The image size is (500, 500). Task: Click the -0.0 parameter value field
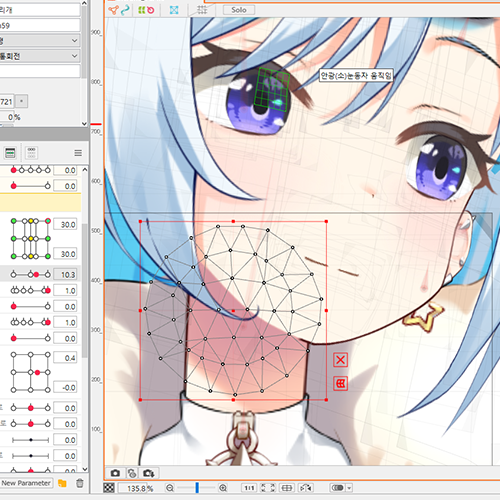65,387
